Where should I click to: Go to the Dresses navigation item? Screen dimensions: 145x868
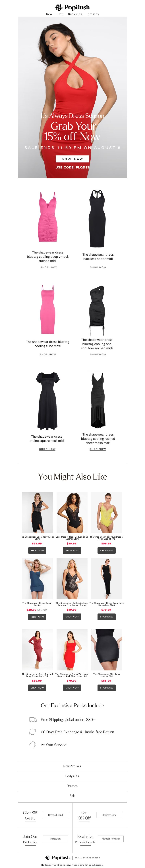click(x=93, y=14)
